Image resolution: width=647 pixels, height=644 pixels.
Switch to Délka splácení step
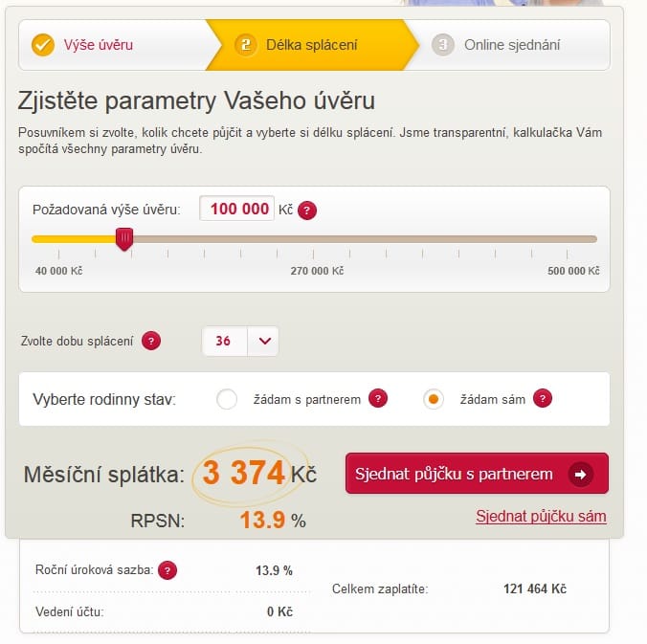pos(311,45)
